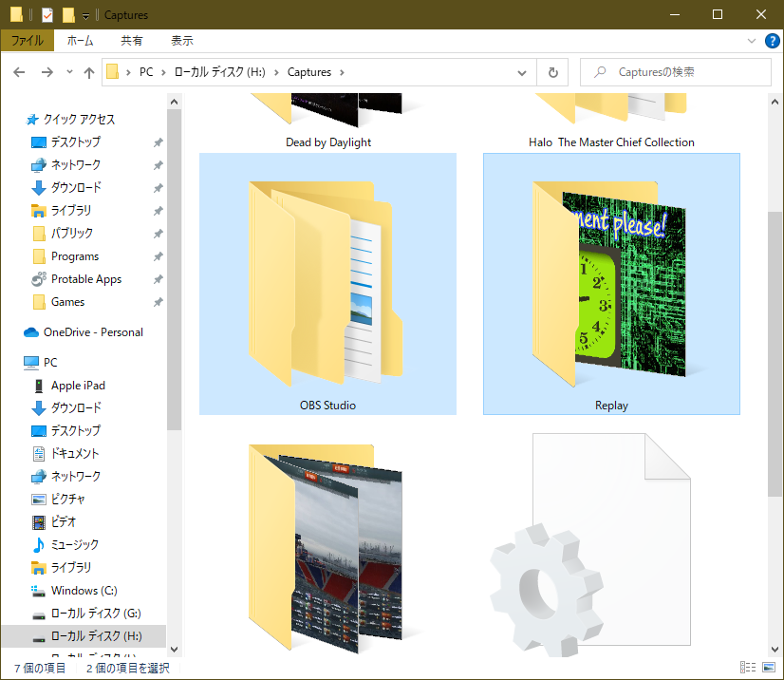Open ネットワーク under Quick Access
The width and height of the screenshot is (784, 680).
tap(76, 164)
